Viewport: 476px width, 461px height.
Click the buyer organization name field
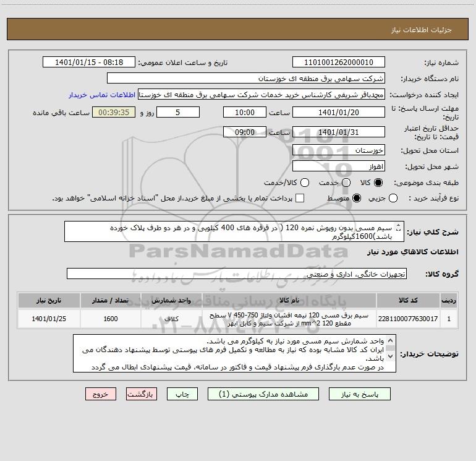246,79
